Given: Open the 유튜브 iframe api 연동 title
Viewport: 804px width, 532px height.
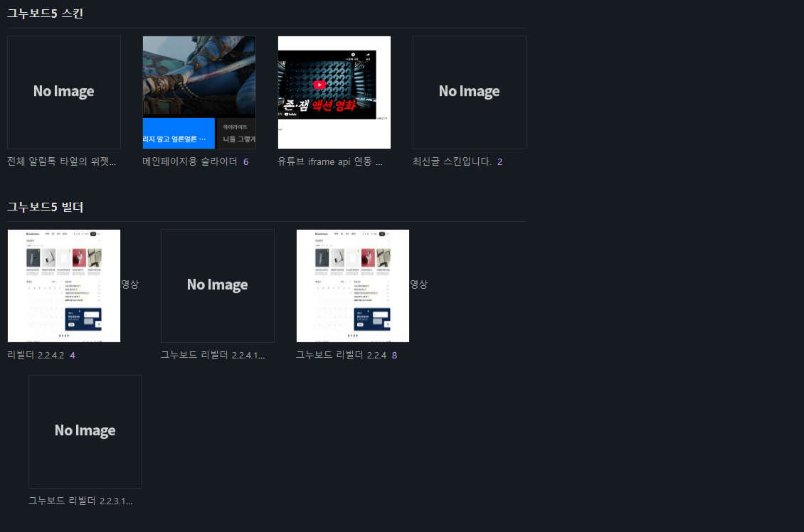Looking at the screenshot, I should point(330,161).
